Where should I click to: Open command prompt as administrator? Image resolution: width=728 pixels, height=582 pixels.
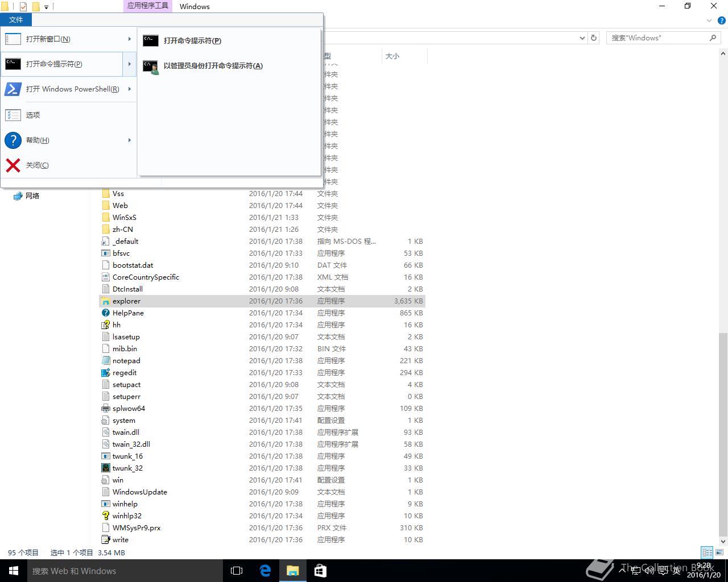[229, 66]
